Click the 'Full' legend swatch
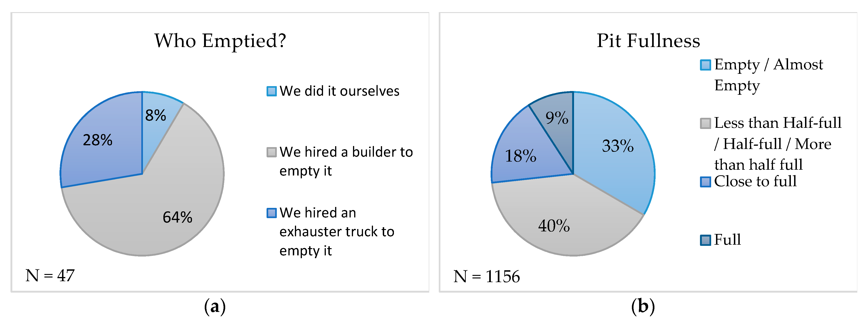 tap(705, 240)
